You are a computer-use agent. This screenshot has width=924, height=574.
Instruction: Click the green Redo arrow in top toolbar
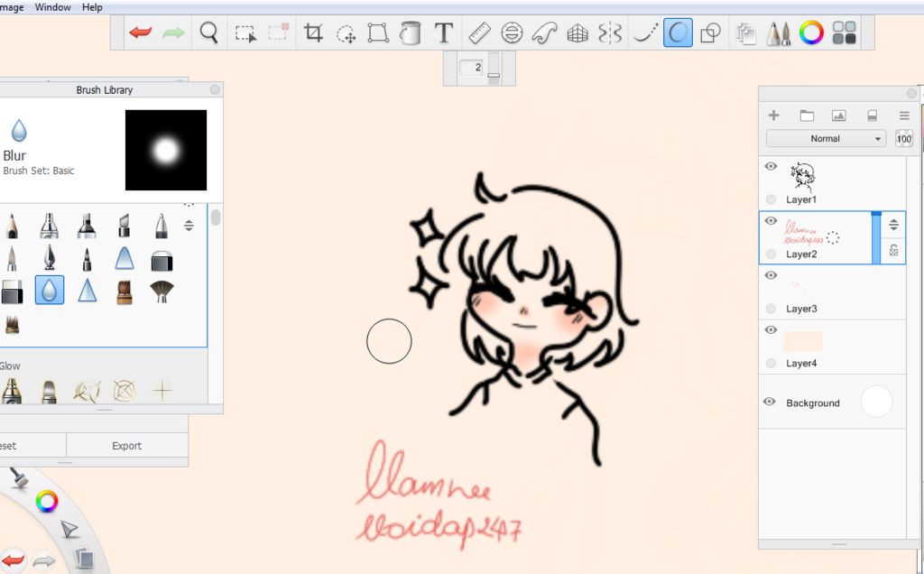tap(172, 32)
